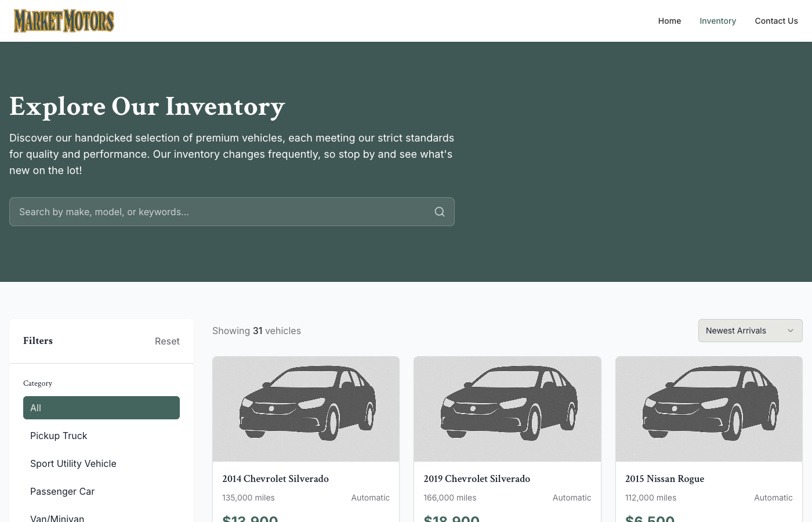Click the Filters panel heading

38,341
